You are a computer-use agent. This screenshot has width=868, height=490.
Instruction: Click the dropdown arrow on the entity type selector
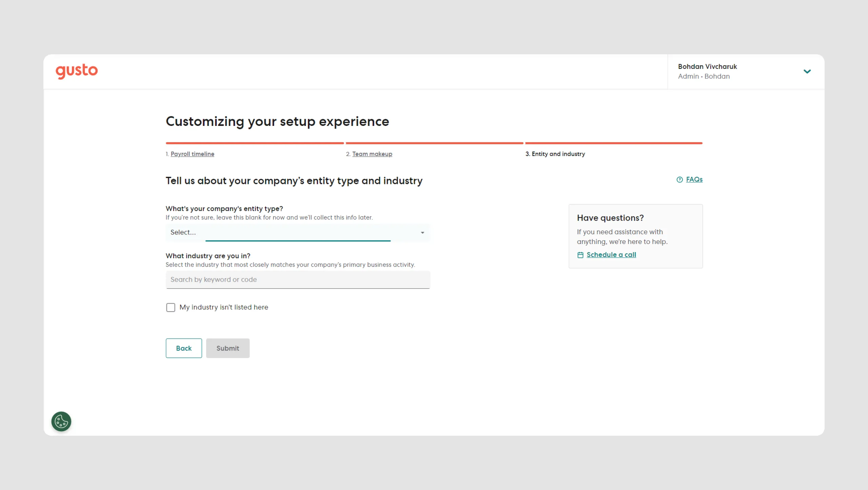[422, 233]
